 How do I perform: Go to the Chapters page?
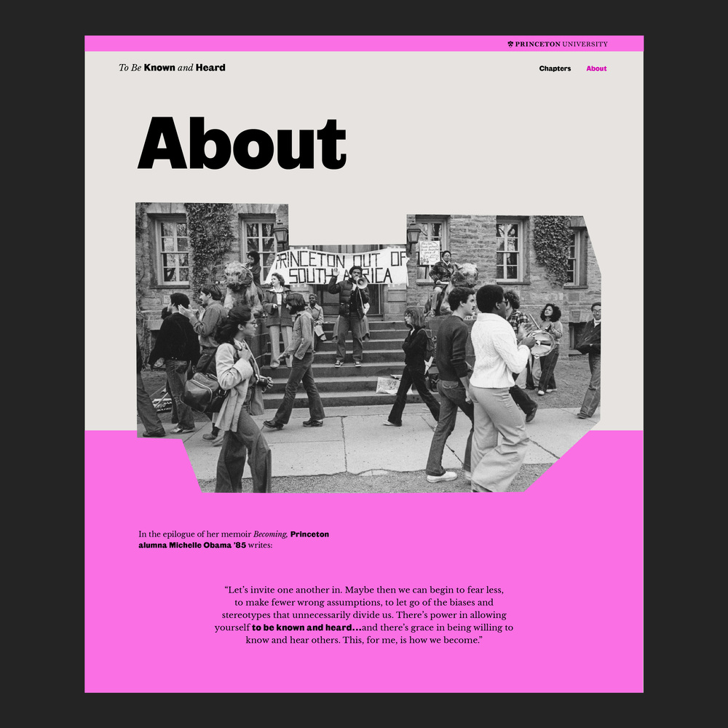[x=555, y=68]
